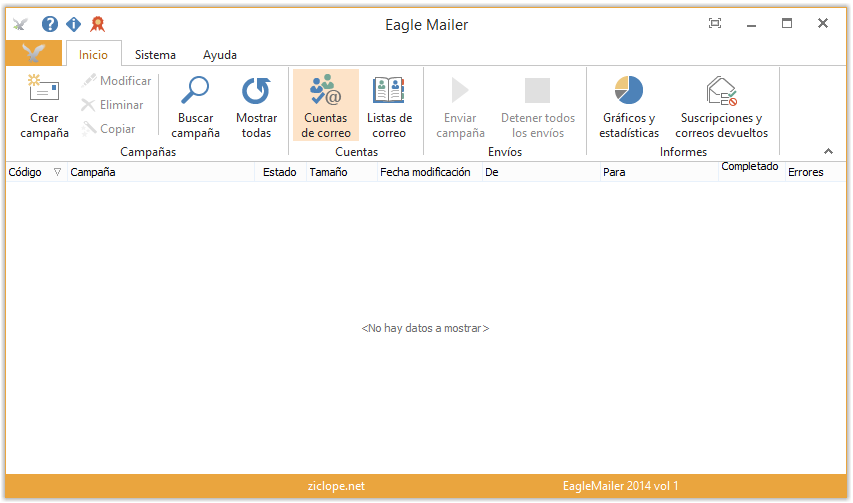Open Listas de correo

pos(389,106)
